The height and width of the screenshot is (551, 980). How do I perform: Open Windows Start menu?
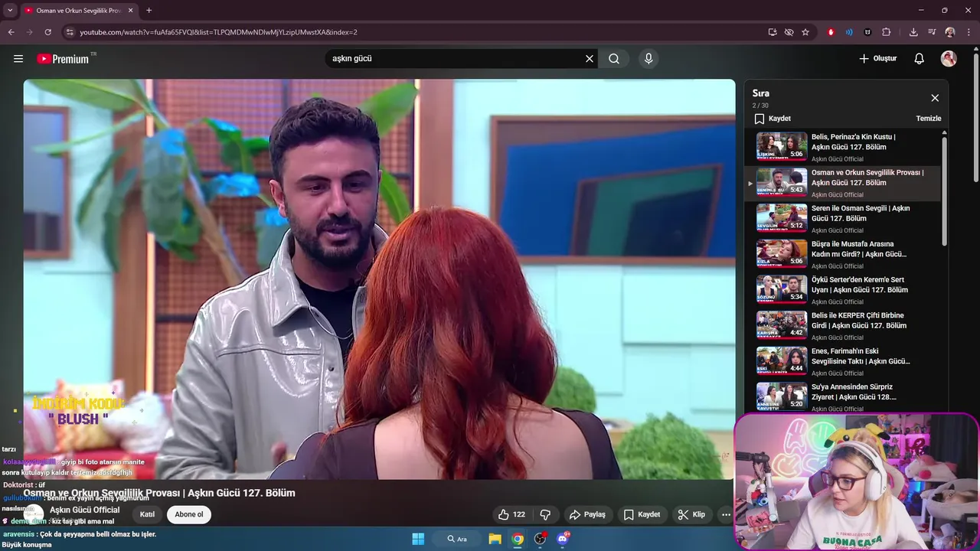tap(418, 539)
